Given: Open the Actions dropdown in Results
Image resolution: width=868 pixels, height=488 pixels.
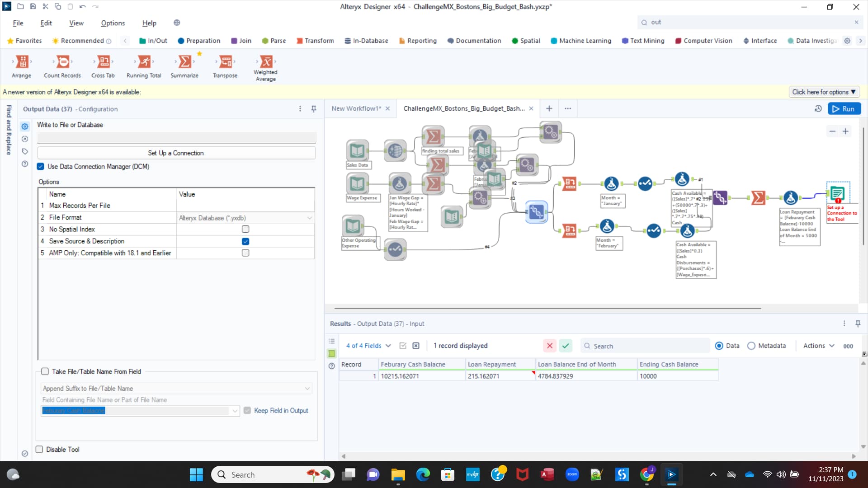Looking at the screenshot, I should pos(818,346).
